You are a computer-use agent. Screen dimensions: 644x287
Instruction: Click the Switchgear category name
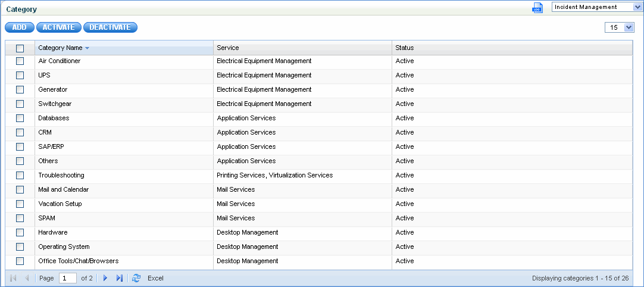(x=55, y=104)
